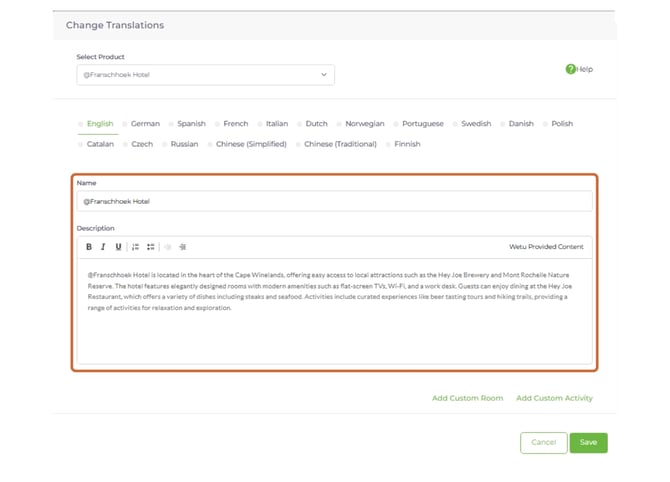Select the Spanish translation tab
Image resolution: width=670 pixels, height=482 pixels.
191,123
